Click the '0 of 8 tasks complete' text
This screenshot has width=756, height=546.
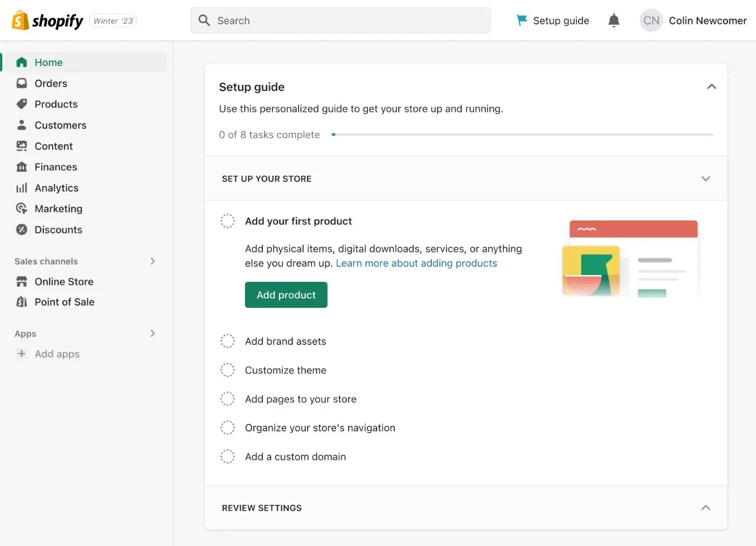(269, 135)
